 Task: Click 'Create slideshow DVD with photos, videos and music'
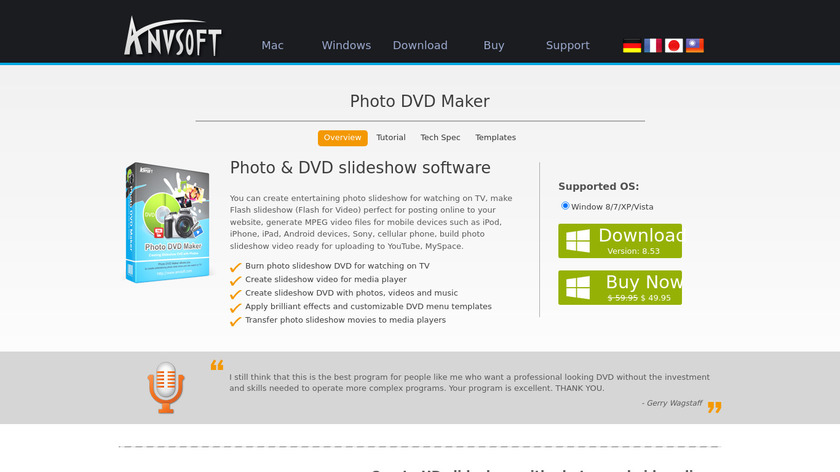(x=351, y=293)
